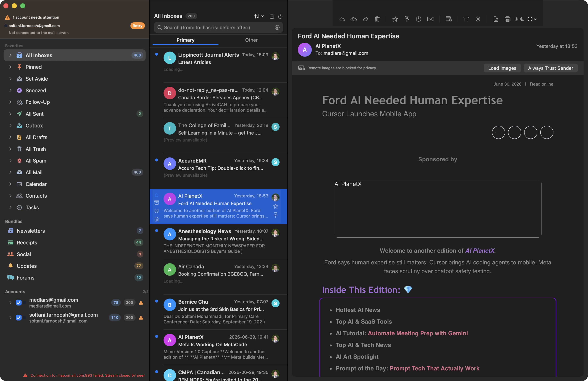Expand the Snoozed folder chevron
588x381 pixels.
pyautogui.click(x=10, y=90)
